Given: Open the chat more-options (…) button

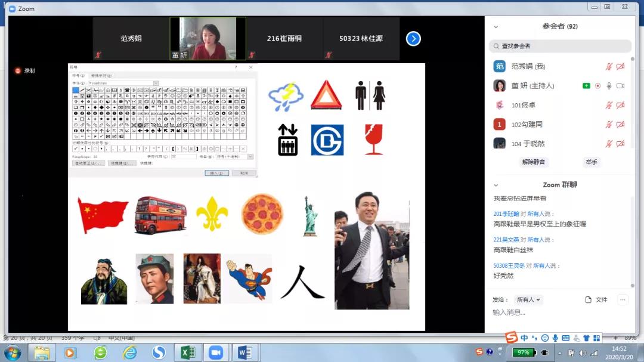Looking at the screenshot, I should (623, 299).
